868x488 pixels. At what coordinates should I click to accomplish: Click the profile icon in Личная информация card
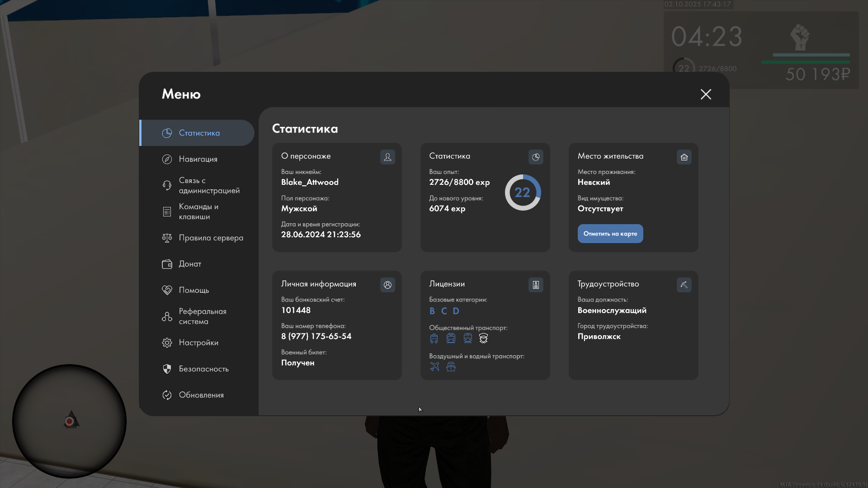point(387,285)
